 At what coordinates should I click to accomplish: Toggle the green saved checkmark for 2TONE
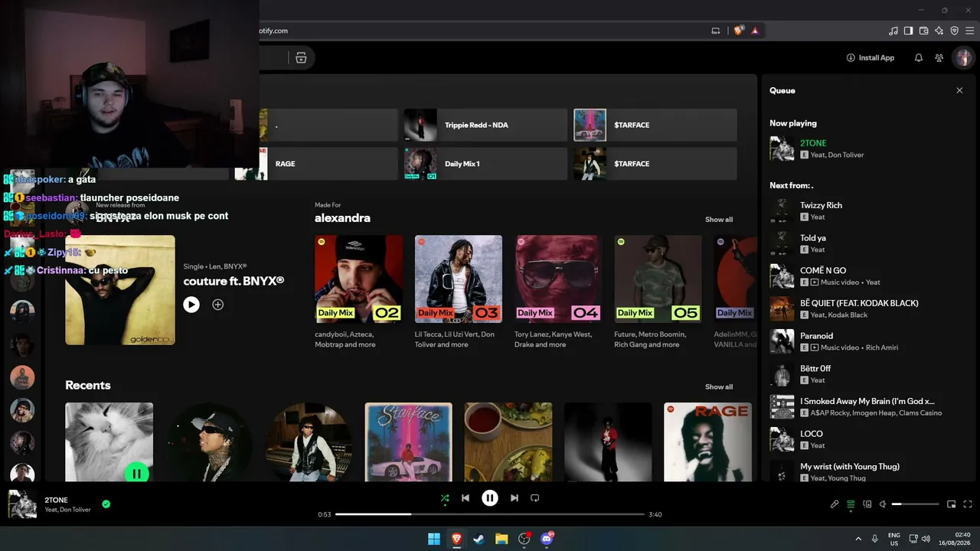106,504
